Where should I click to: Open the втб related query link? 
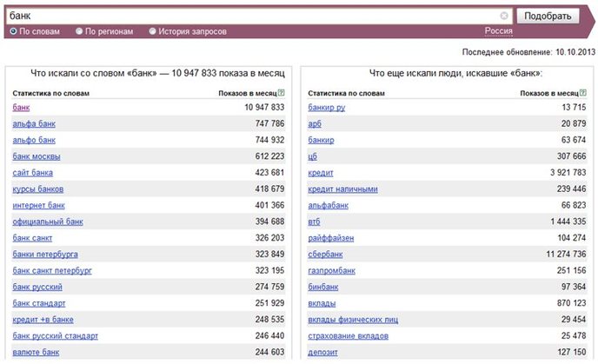click(x=315, y=222)
